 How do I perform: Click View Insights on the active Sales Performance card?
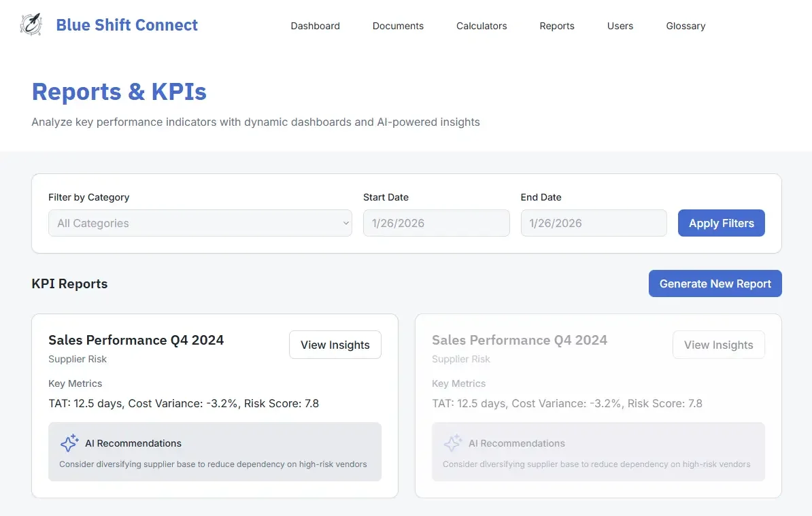tap(335, 345)
